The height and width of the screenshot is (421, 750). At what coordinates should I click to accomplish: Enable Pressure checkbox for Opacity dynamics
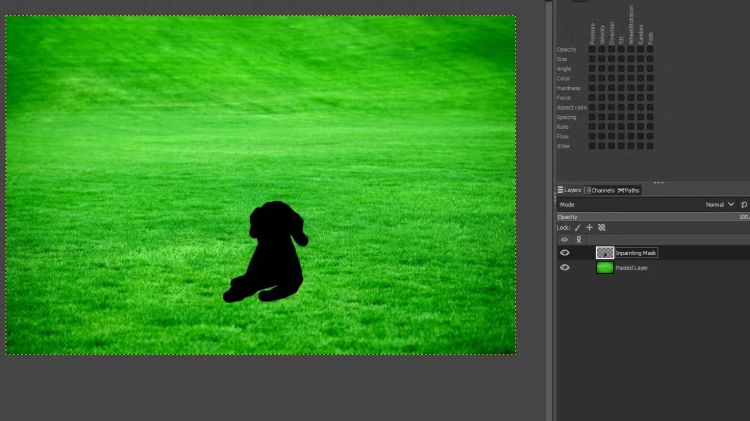click(x=592, y=50)
